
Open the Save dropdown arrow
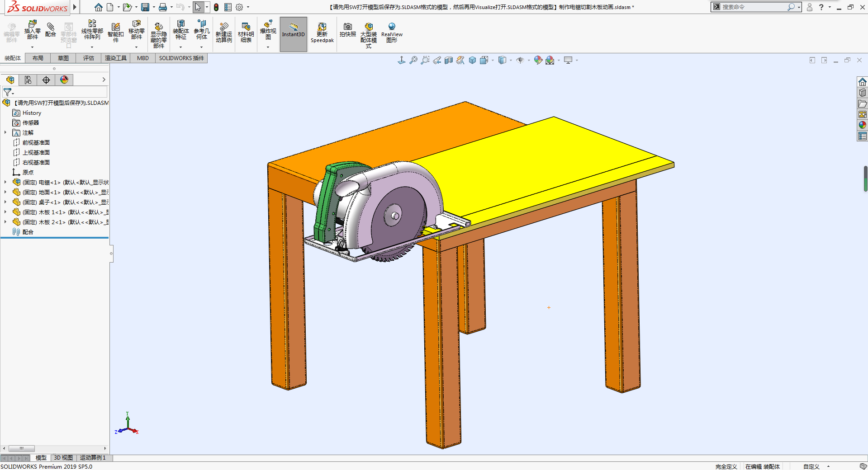(x=154, y=7)
